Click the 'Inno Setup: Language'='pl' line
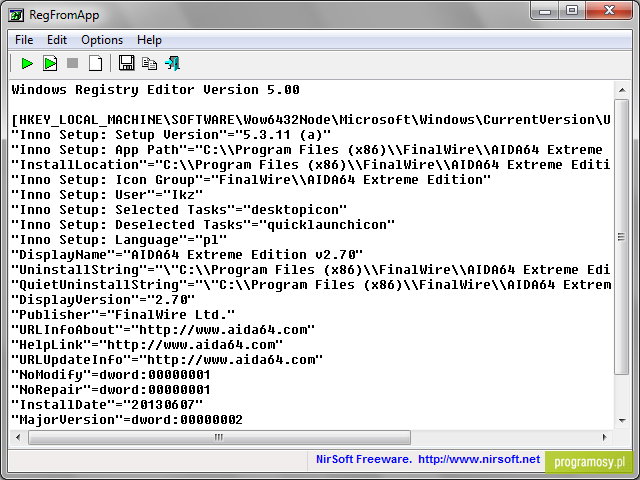This screenshot has width=640, height=480. [119, 240]
